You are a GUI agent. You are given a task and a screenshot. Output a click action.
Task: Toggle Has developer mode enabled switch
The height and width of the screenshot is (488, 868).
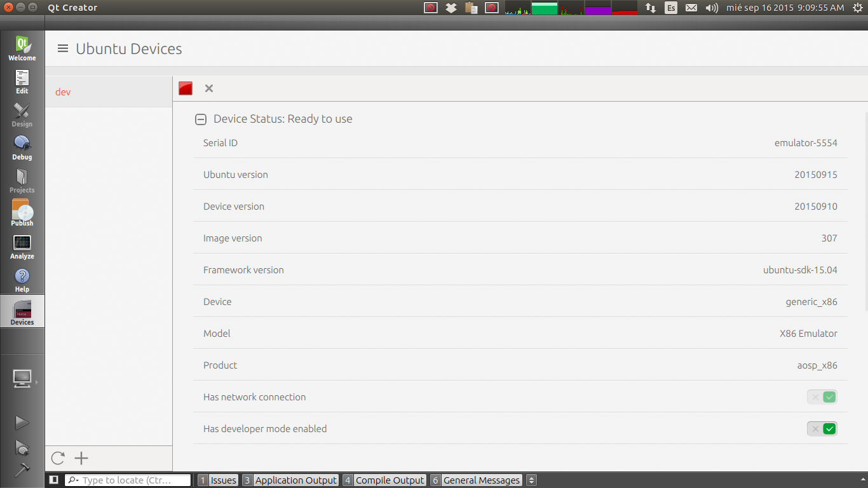[x=822, y=429]
